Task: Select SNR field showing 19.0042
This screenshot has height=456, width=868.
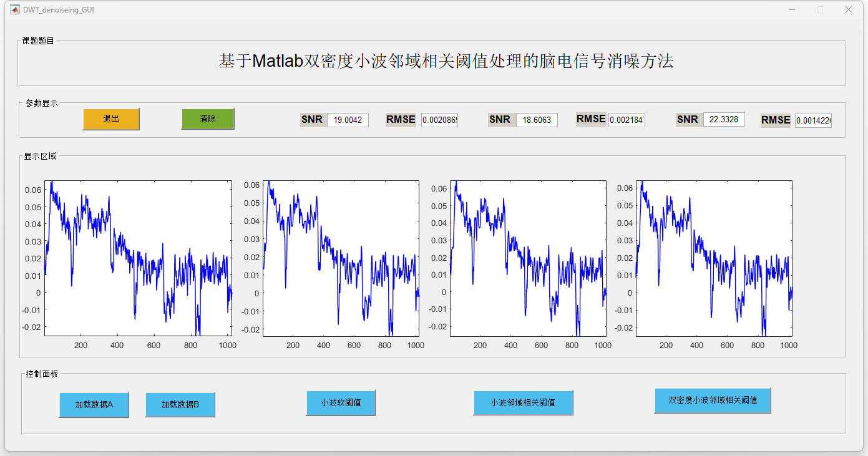Action: click(348, 120)
